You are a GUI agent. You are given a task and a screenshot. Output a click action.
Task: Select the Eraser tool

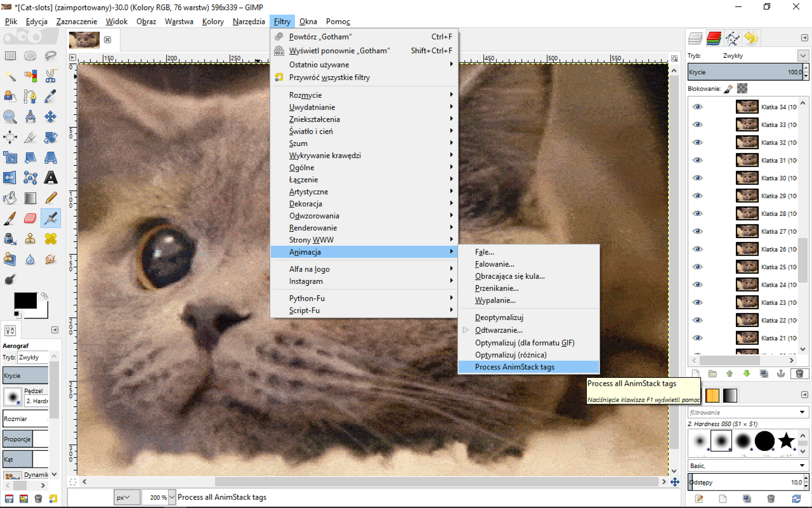pos(30,218)
